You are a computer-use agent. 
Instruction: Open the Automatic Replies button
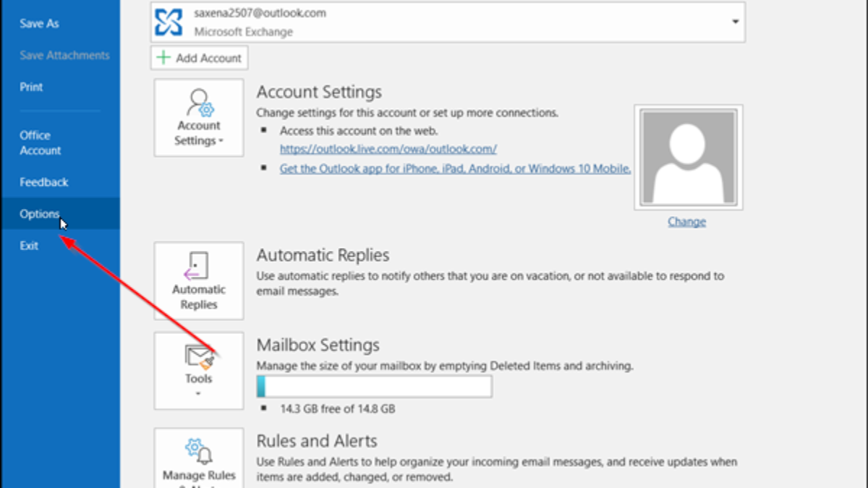(x=199, y=281)
